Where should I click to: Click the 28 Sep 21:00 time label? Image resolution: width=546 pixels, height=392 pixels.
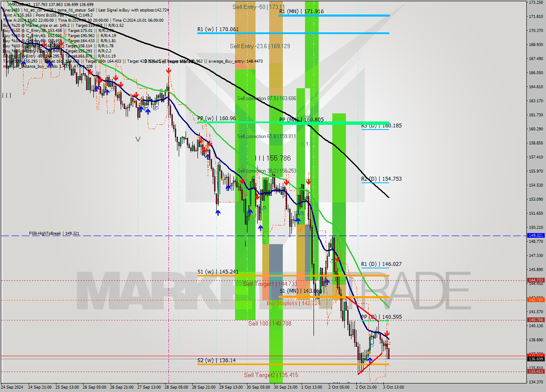tap(203, 387)
